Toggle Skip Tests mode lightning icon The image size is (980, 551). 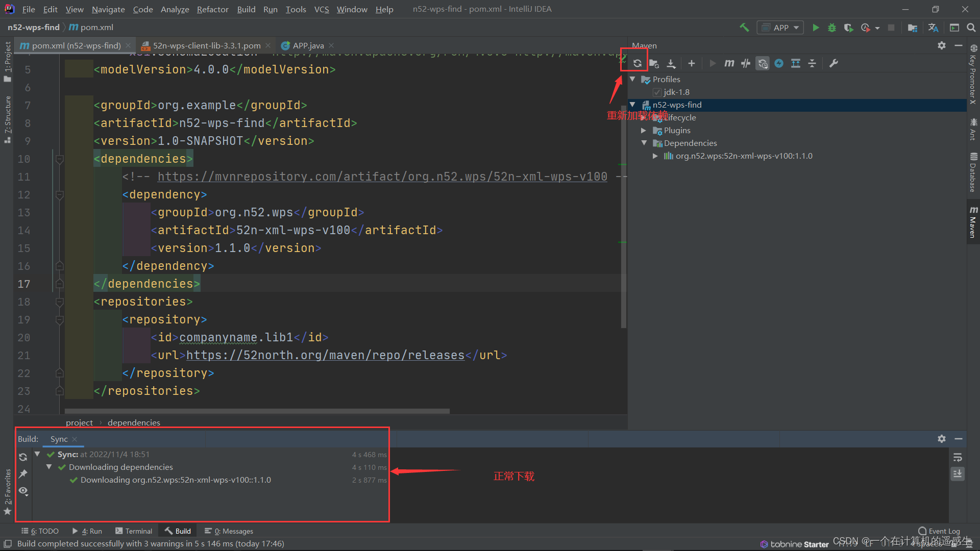pos(779,63)
